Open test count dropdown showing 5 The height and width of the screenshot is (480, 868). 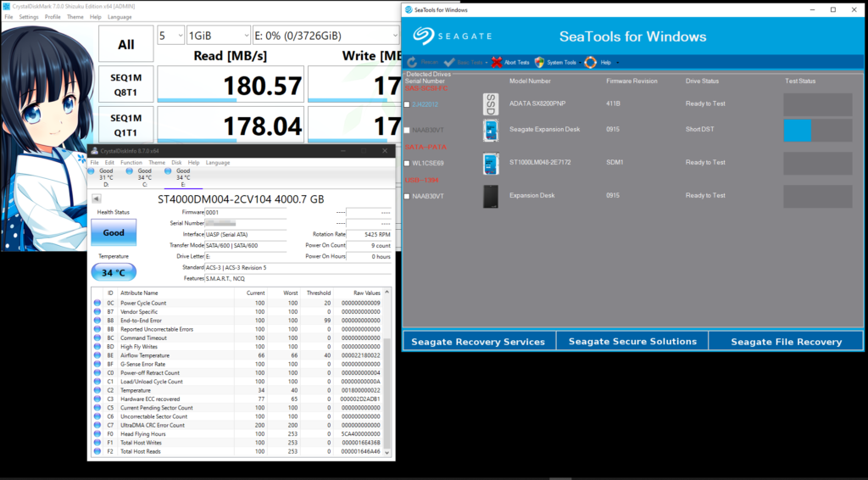170,36
